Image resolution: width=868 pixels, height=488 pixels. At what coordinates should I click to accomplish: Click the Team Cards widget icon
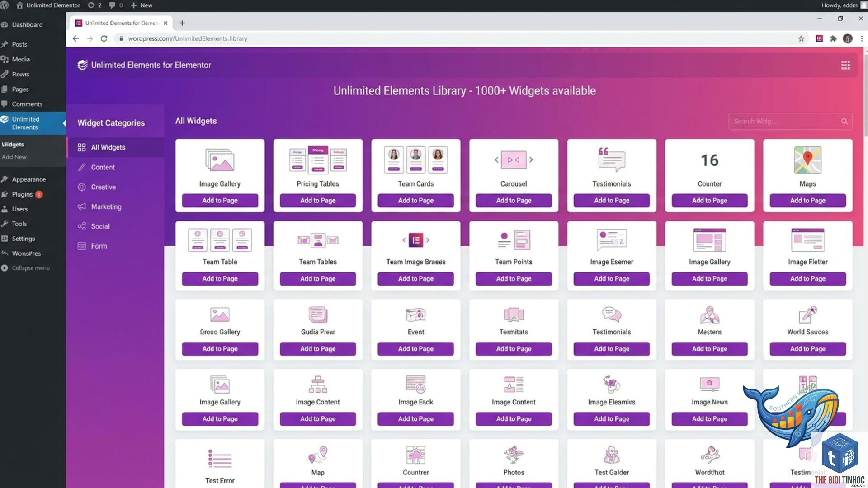tap(416, 160)
